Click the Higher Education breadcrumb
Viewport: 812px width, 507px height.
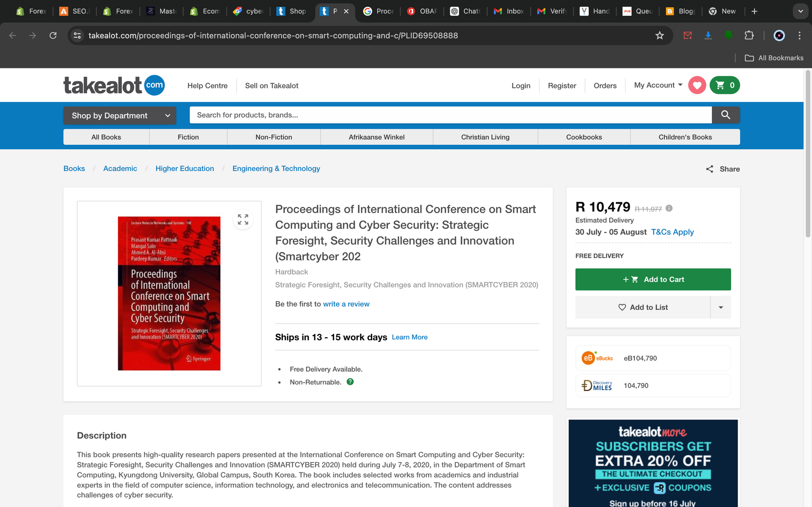click(x=184, y=168)
